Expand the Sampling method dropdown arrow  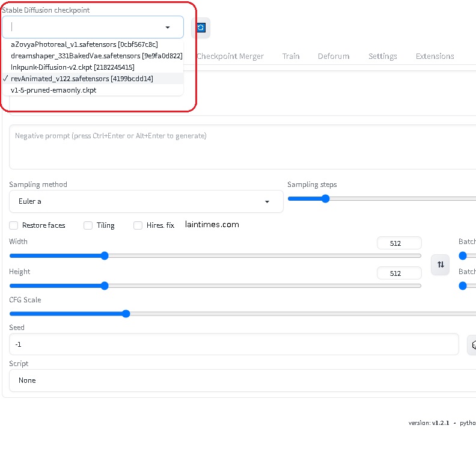pyautogui.click(x=267, y=202)
